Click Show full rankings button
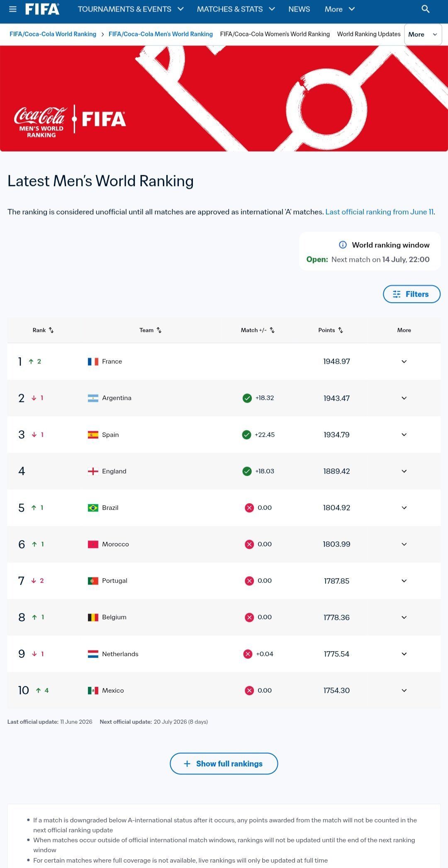 (224, 764)
